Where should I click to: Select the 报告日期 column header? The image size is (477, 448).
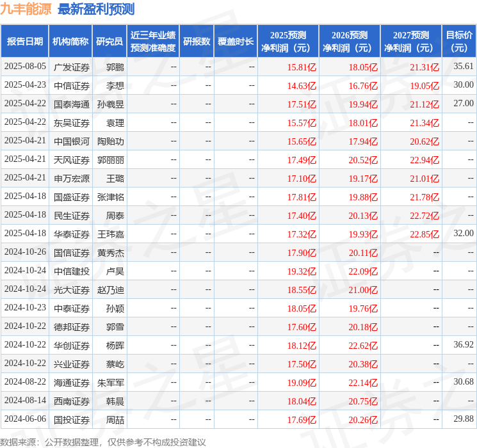(x=25, y=42)
